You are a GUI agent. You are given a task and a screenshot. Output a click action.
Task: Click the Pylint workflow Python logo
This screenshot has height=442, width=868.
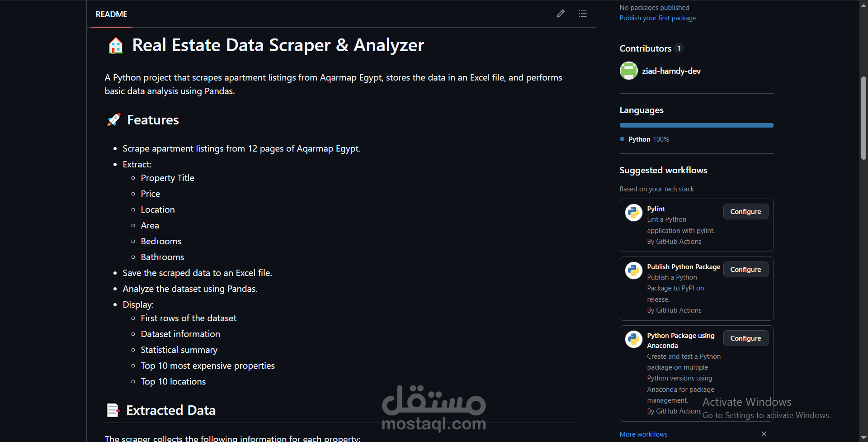(x=634, y=212)
